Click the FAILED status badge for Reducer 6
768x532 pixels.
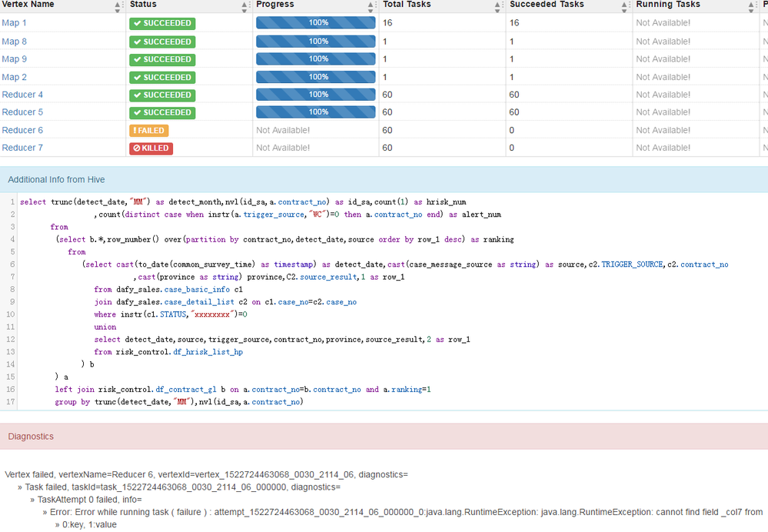(x=149, y=131)
